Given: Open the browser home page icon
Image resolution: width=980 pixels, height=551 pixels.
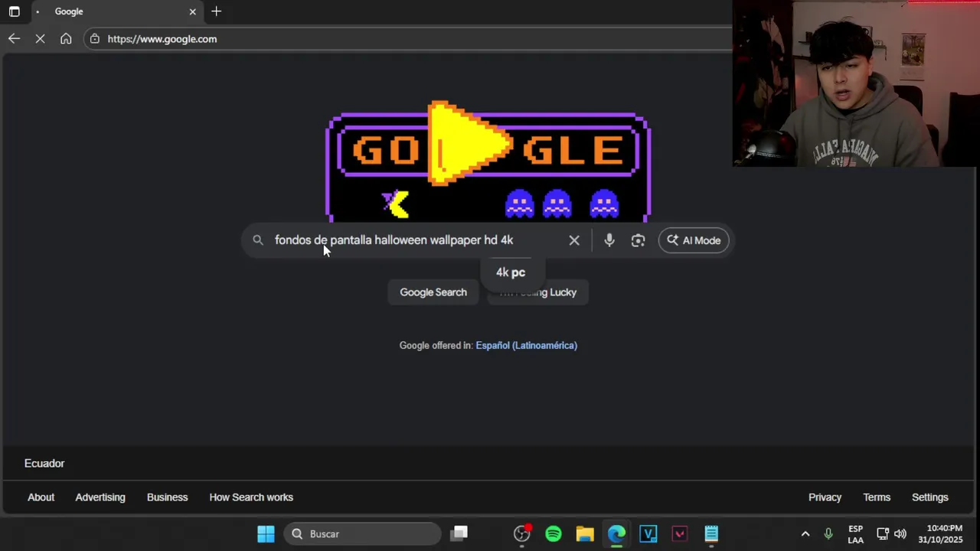Looking at the screenshot, I should 66,38.
